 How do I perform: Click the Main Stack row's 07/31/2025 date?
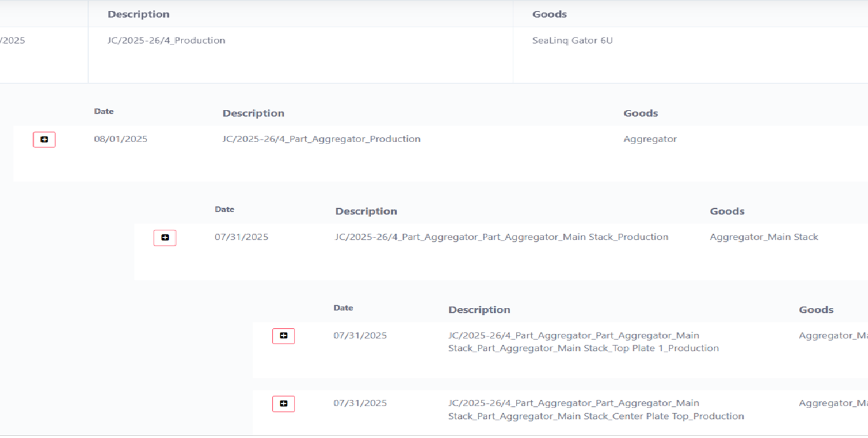click(241, 237)
